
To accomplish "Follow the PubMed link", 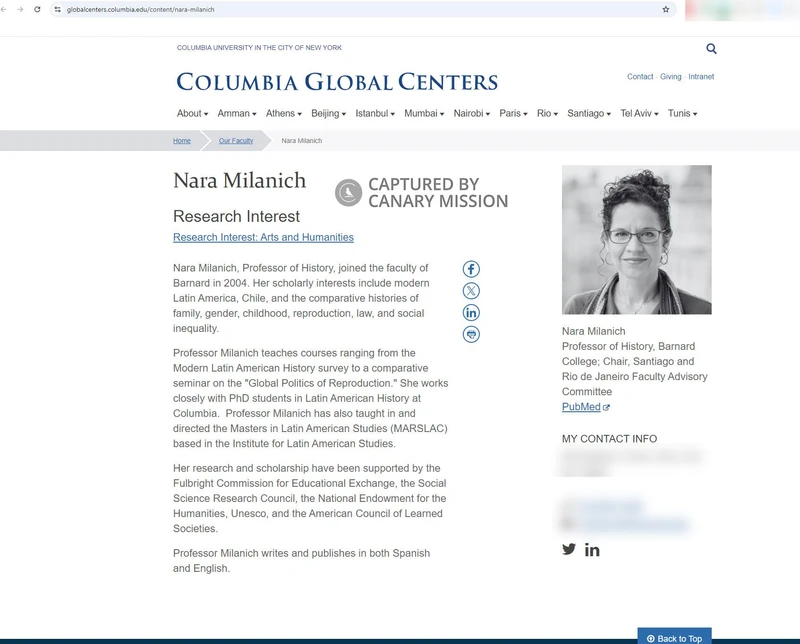I will [x=580, y=407].
